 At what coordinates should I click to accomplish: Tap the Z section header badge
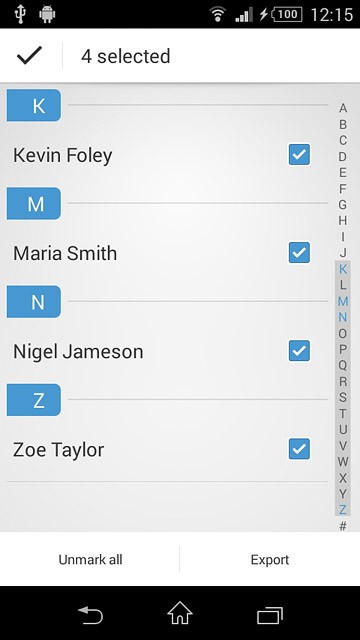(x=34, y=400)
